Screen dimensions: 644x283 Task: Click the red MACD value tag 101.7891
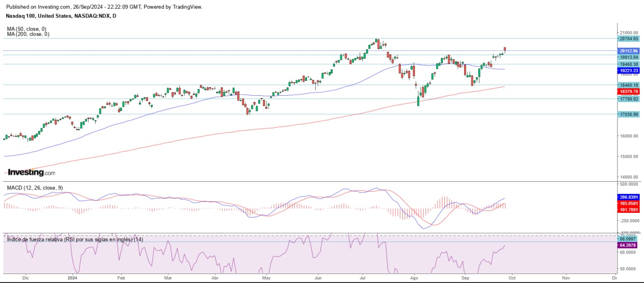(x=629, y=210)
